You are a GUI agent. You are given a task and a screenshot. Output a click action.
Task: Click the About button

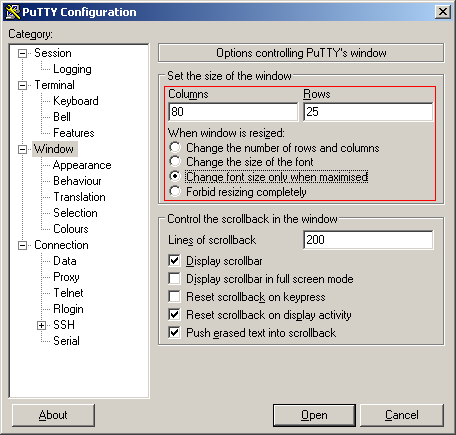[53, 415]
